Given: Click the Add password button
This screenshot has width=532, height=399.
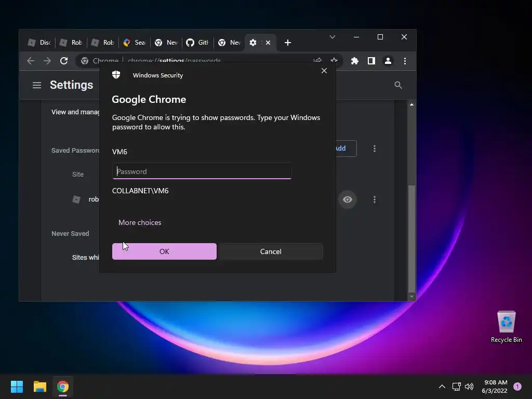Looking at the screenshot, I should point(345,148).
